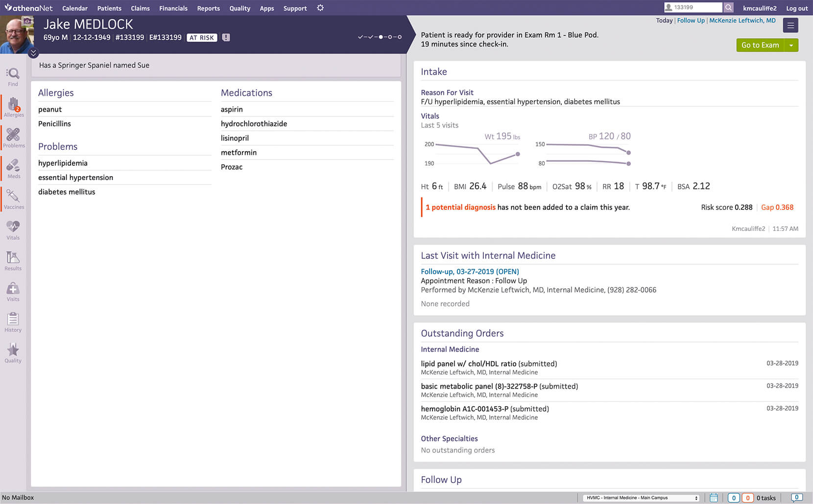Open the Vitals sidebar icon

pyautogui.click(x=13, y=230)
